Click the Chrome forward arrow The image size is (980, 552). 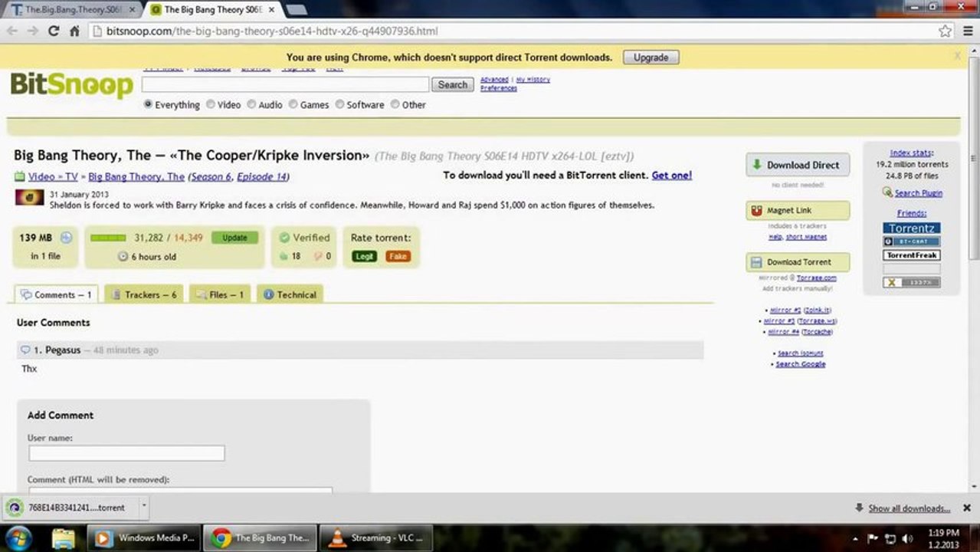(x=33, y=31)
